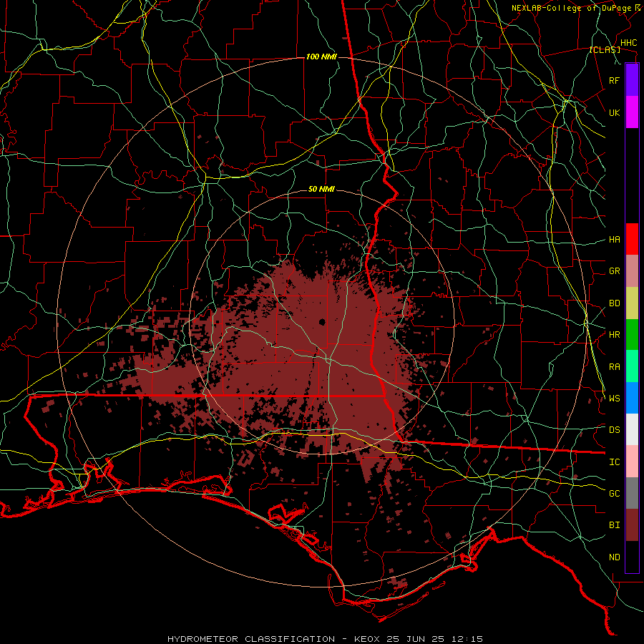
Task: Click the HA legend label text
Action: click(615, 240)
